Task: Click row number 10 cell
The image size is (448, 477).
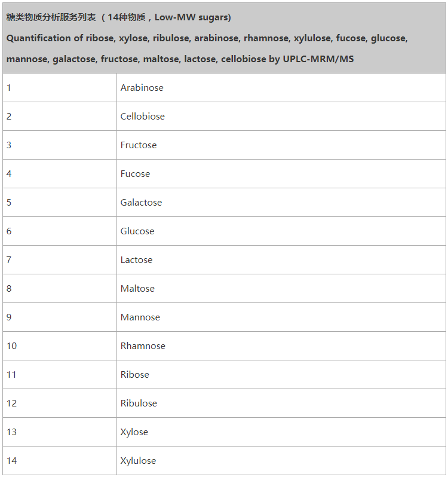Action: coord(60,346)
